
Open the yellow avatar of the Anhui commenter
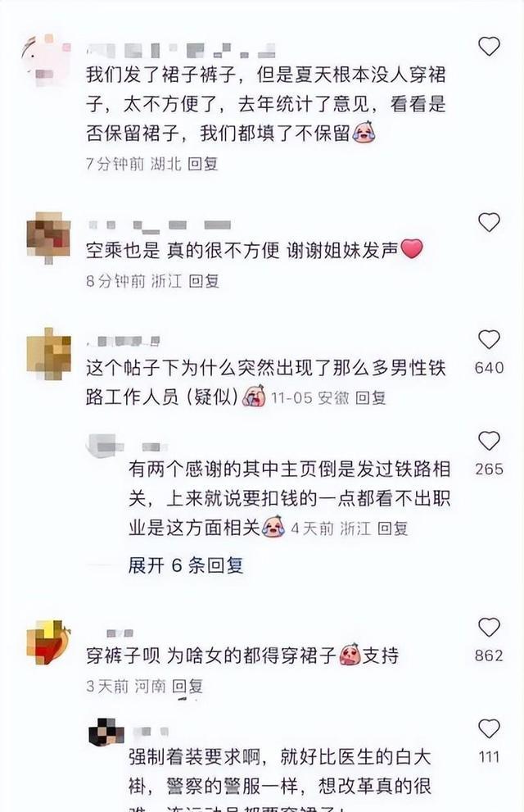48,354
